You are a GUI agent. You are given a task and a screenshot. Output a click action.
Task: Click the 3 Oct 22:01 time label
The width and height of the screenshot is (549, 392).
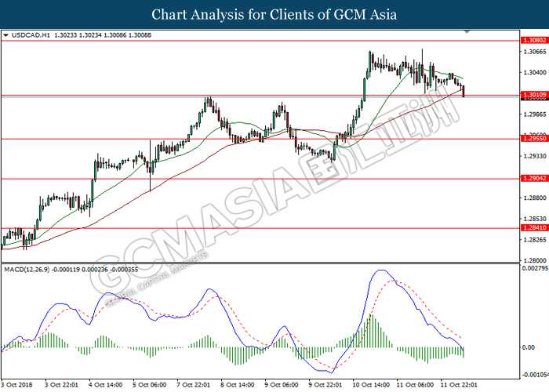click(61, 385)
